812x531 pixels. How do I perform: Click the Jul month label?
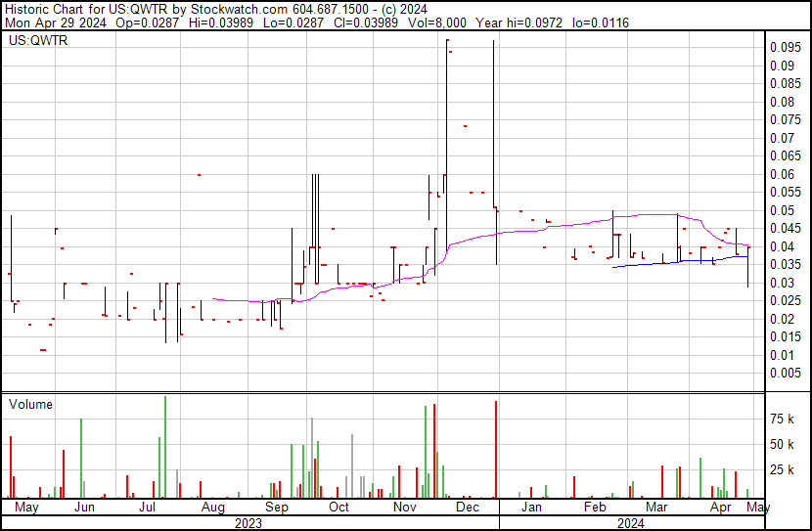(x=147, y=508)
